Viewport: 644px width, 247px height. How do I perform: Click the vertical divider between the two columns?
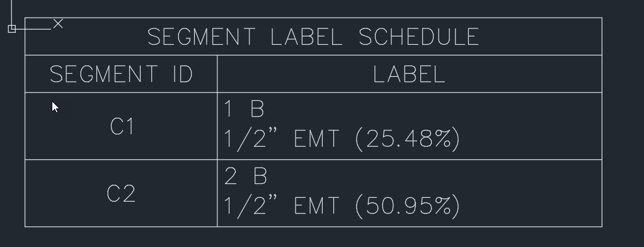point(217,141)
